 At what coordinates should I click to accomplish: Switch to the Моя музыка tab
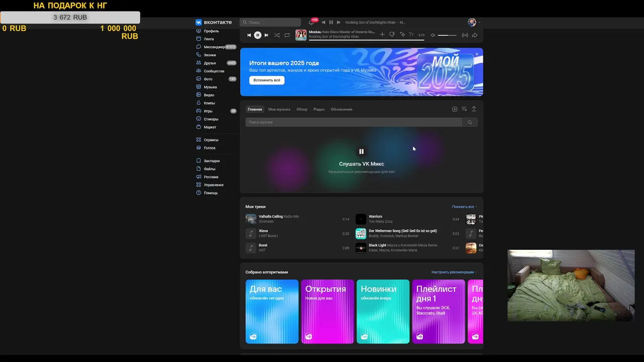coord(279,109)
